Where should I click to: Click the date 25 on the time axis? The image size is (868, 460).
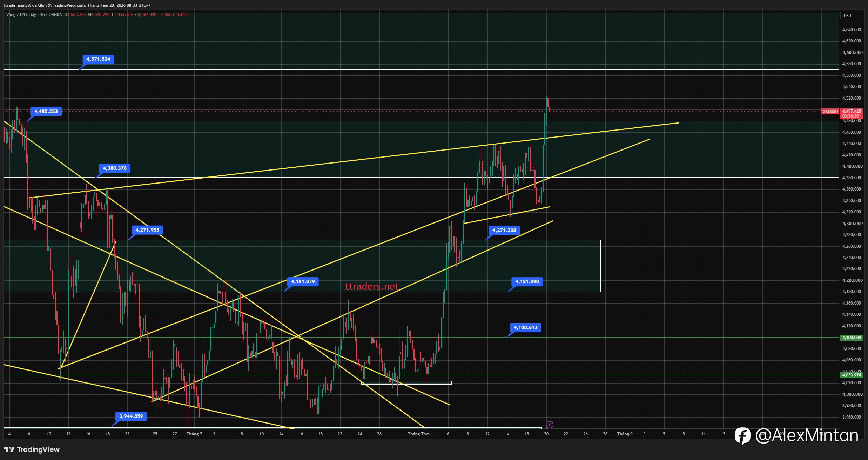[x=155, y=434]
